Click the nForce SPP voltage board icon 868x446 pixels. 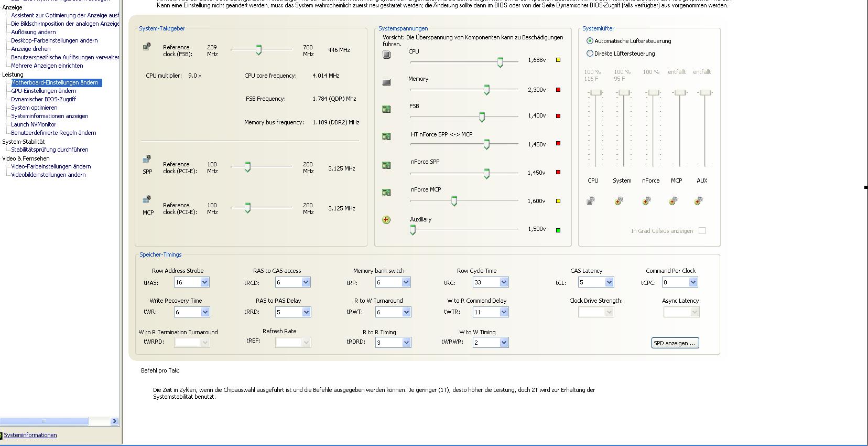click(387, 165)
